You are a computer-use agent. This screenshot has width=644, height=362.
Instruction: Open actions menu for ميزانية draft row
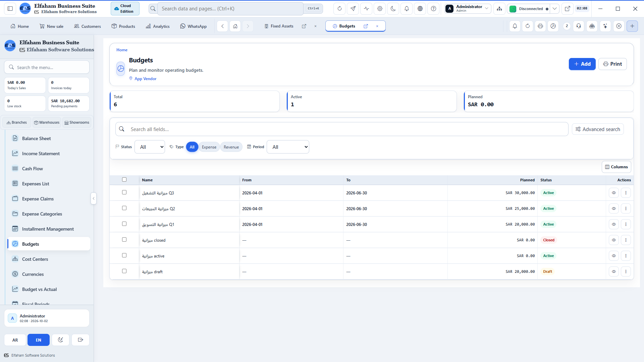(626, 271)
